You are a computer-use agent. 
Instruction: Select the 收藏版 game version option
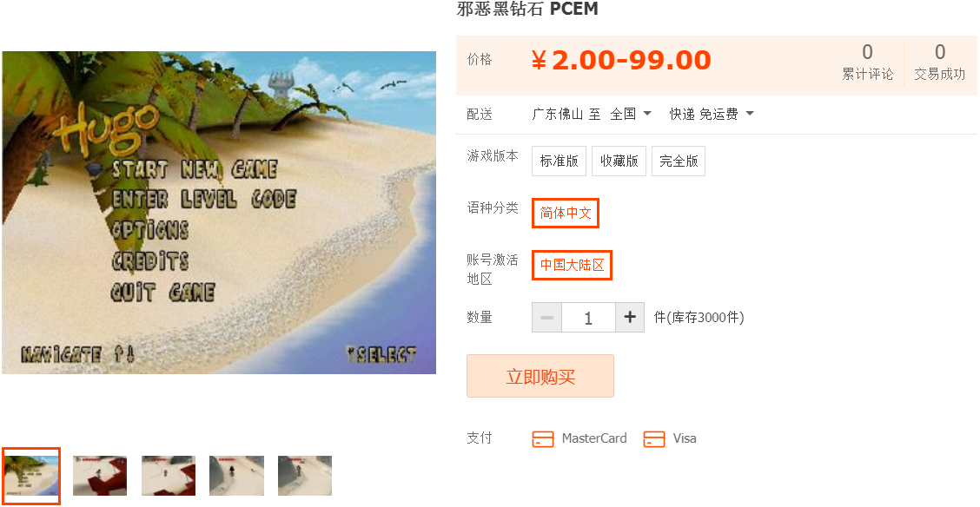coord(619,161)
